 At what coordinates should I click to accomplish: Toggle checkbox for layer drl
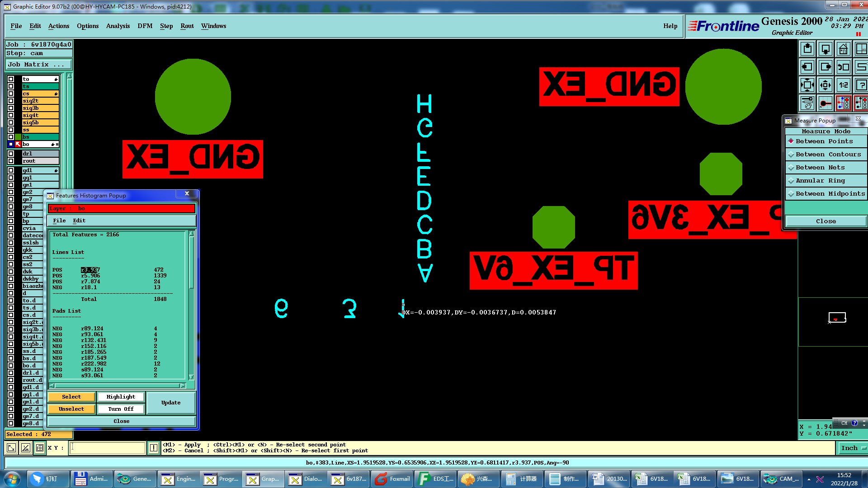(11, 154)
